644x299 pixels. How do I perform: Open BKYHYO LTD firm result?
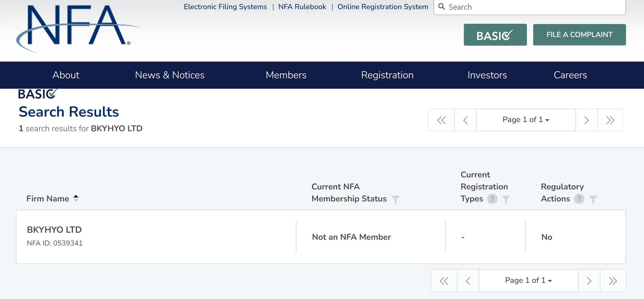point(54,230)
